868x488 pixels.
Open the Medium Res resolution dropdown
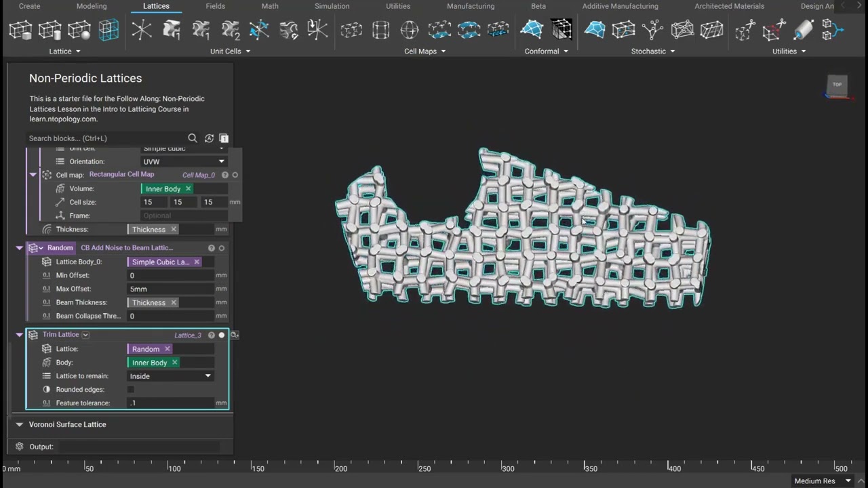click(823, 481)
